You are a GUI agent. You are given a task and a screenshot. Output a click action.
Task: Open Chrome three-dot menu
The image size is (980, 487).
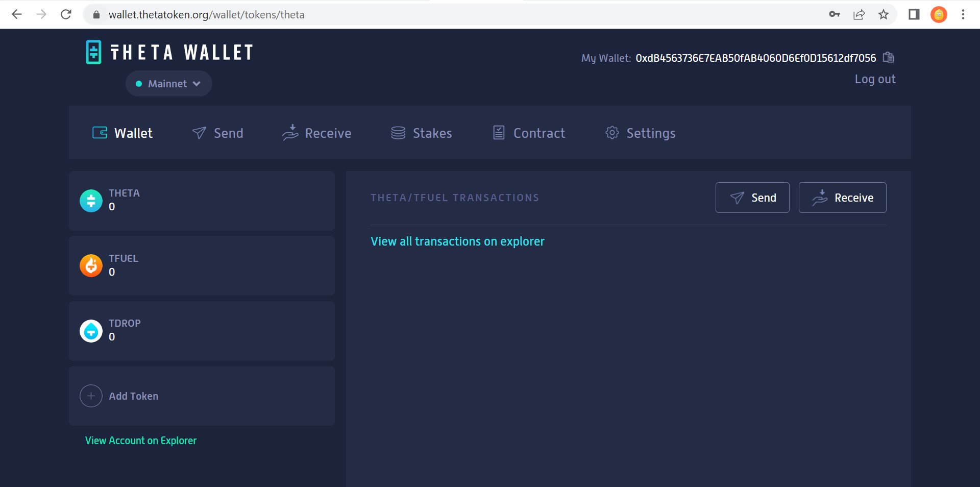click(x=963, y=14)
